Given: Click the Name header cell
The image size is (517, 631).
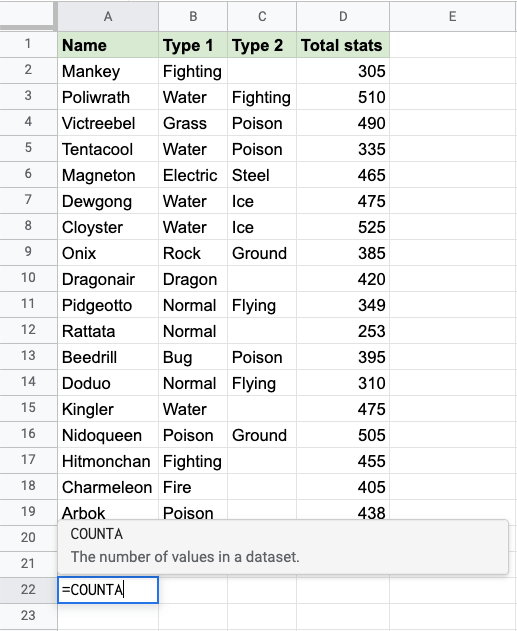Looking at the screenshot, I should pos(108,45).
